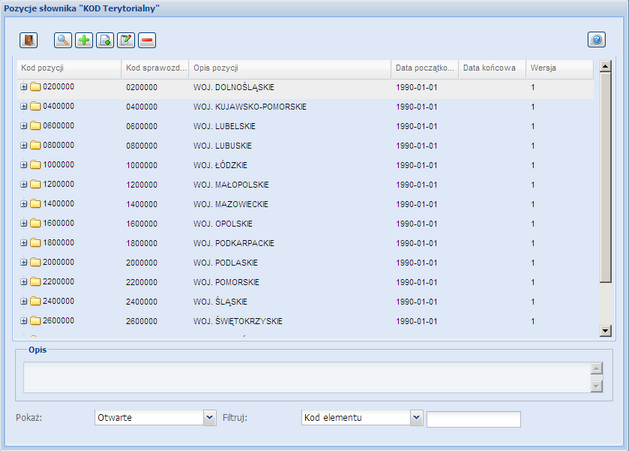
Task: Open help with the question mark icon
Action: (597, 40)
